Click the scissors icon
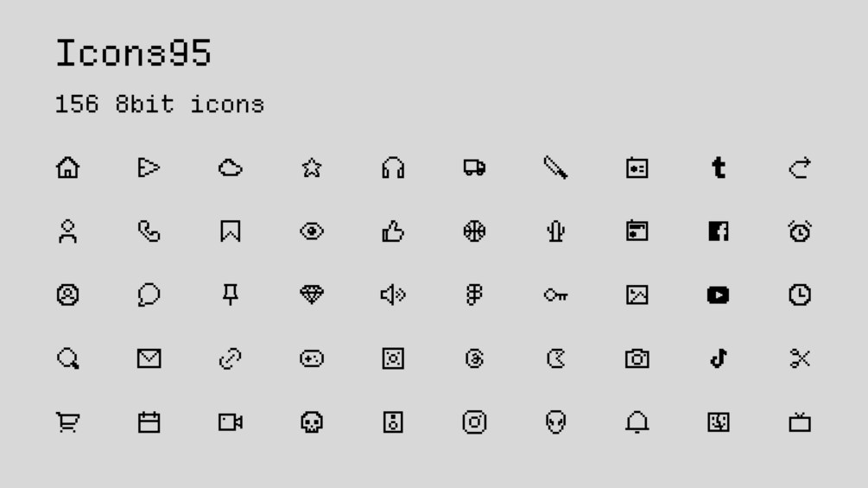The height and width of the screenshot is (488, 868). coord(800,358)
